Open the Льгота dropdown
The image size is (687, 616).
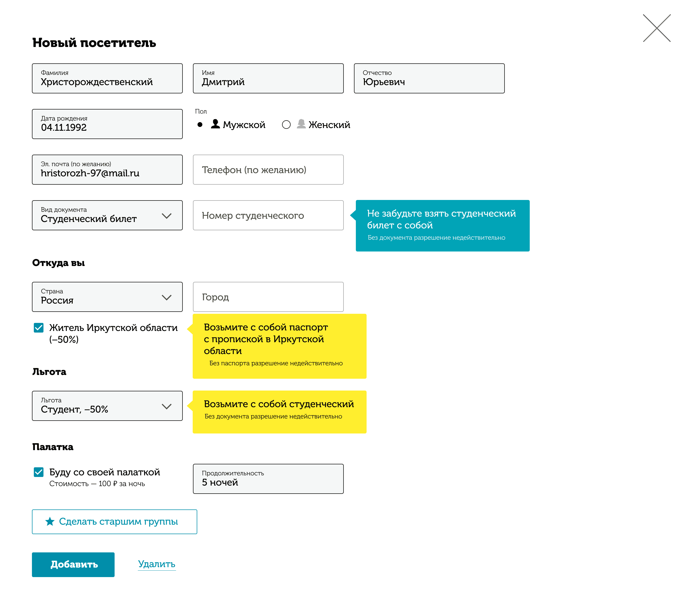pyautogui.click(x=107, y=406)
